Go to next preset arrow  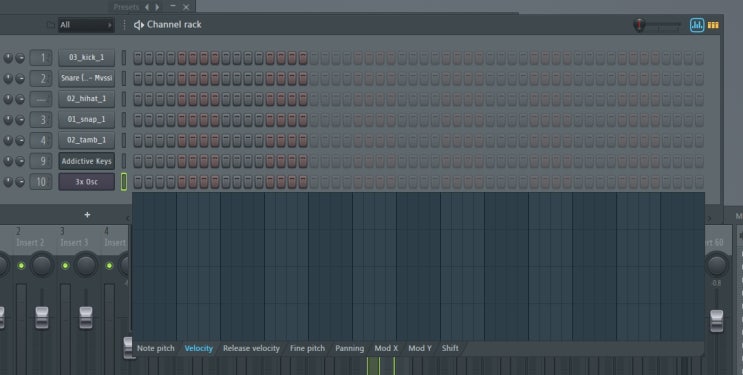click(x=157, y=7)
